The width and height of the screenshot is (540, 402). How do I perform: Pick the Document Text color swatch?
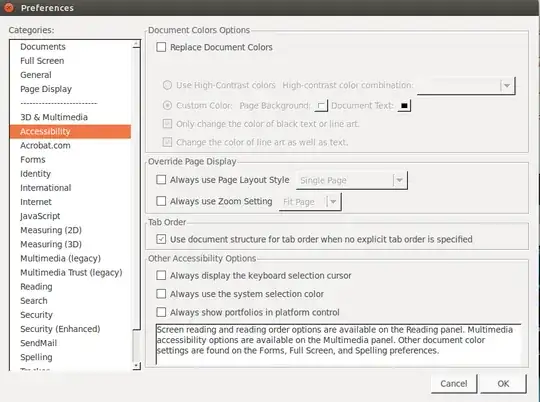click(x=404, y=105)
